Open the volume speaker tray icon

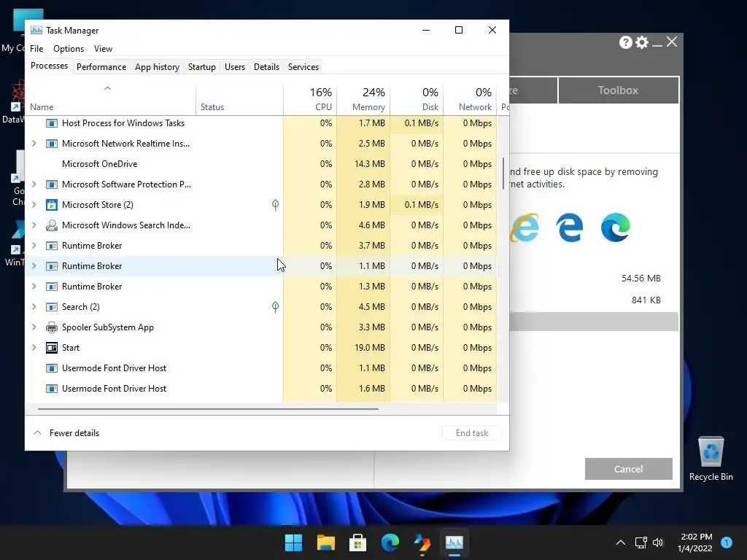tap(658, 542)
